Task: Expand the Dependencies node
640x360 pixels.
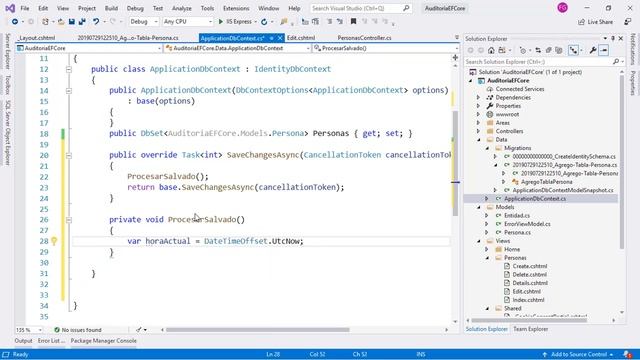Action: tap(478, 98)
